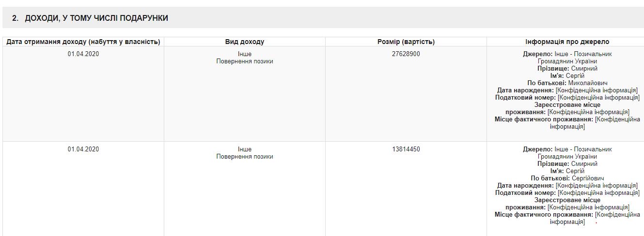Click the "Вид доходу" column header
The image size is (644, 236).
[x=245, y=42]
